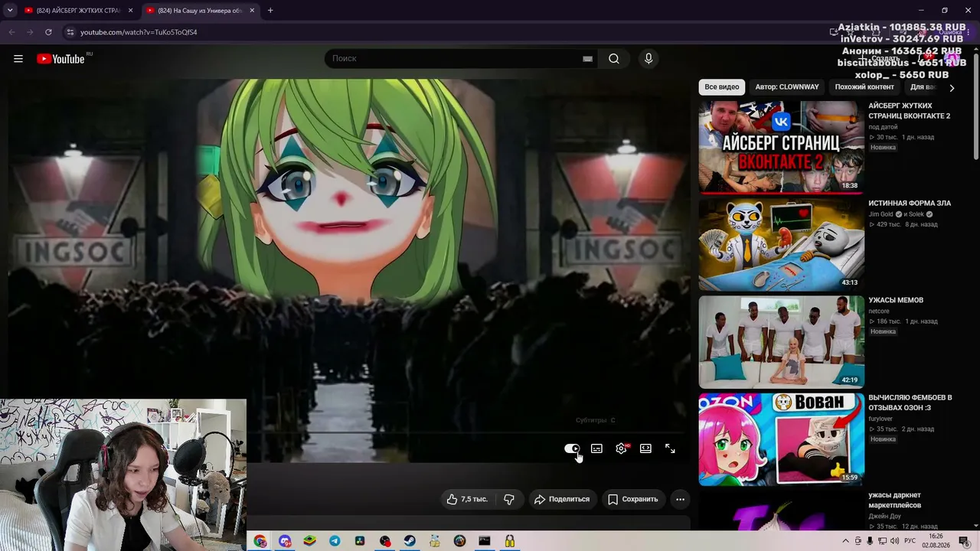Open the 'ИСТИННАЯ ФОРМА ЗЛА' video title
The height and width of the screenshot is (551, 980).
pos(910,204)
